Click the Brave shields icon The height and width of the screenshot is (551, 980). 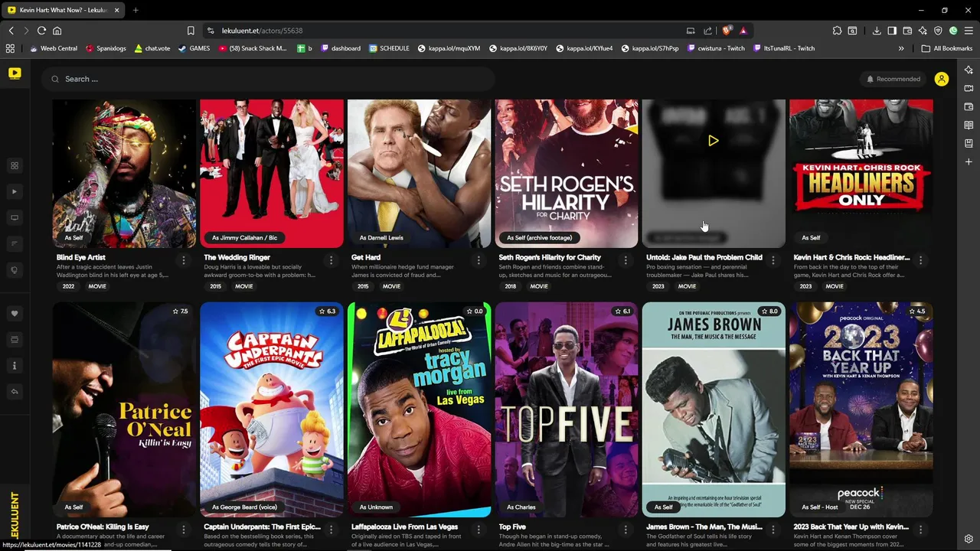click(727, 31)
